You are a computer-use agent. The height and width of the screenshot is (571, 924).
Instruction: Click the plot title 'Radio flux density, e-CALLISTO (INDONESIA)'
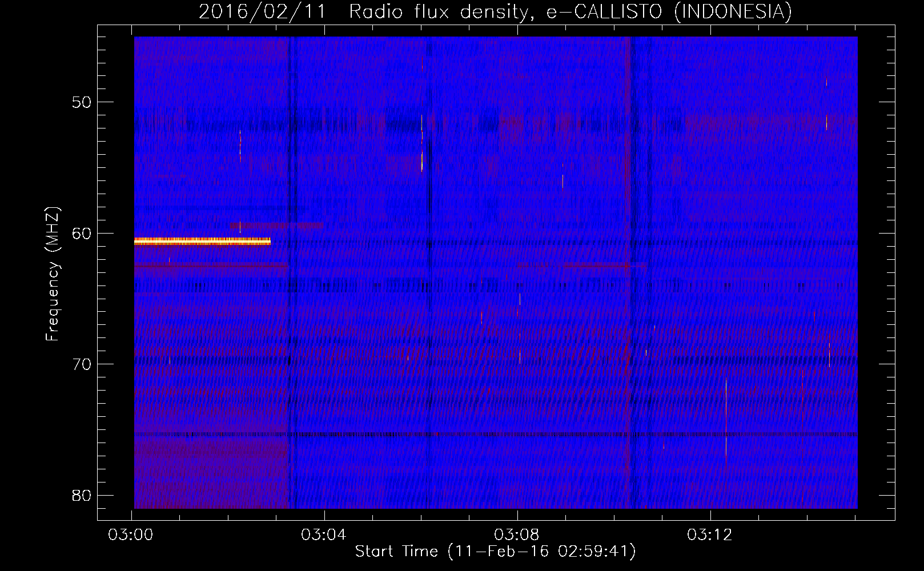tap(570, 11)
